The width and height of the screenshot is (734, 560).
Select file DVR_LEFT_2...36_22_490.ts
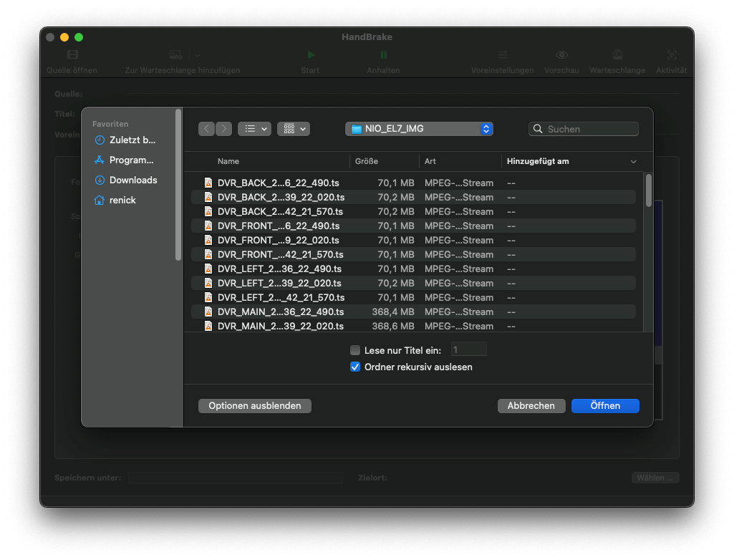tap(413, 269)
